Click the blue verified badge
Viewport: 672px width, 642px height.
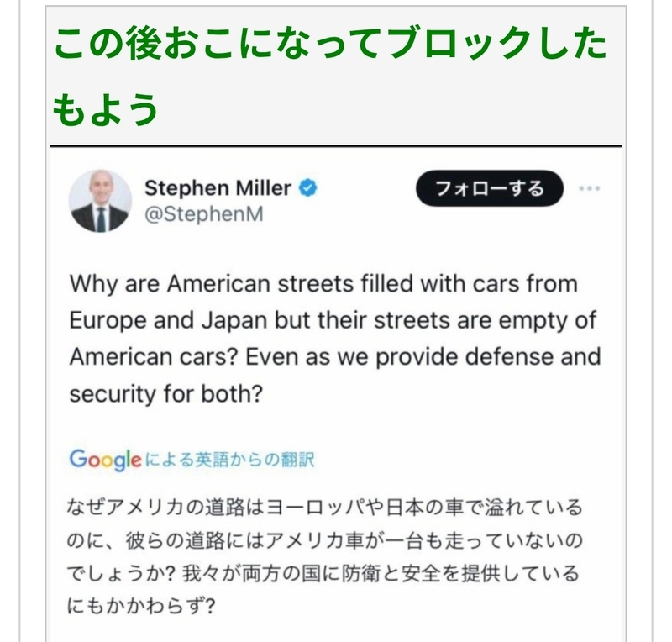pyautogui.click(x=308, y=187)
